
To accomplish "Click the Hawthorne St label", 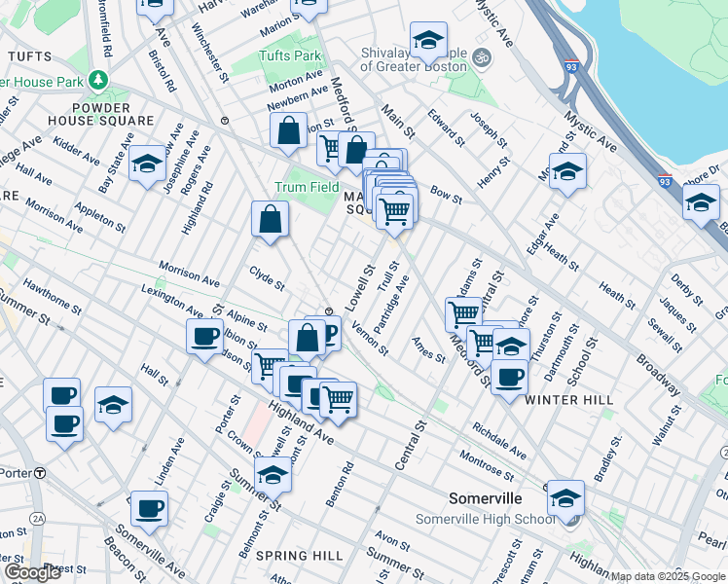I will pyautogui.click(x=52, y=297).
